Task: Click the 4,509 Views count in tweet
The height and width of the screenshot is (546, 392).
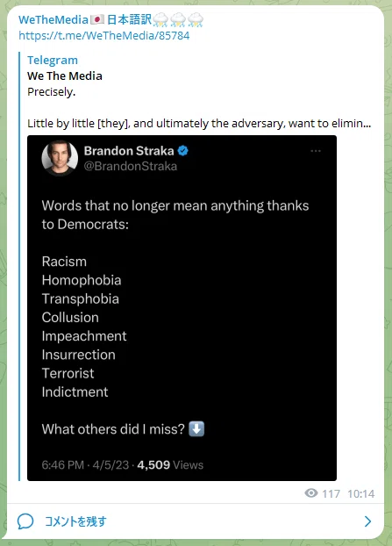Action: pyautogui.click(x=170, y=465)
